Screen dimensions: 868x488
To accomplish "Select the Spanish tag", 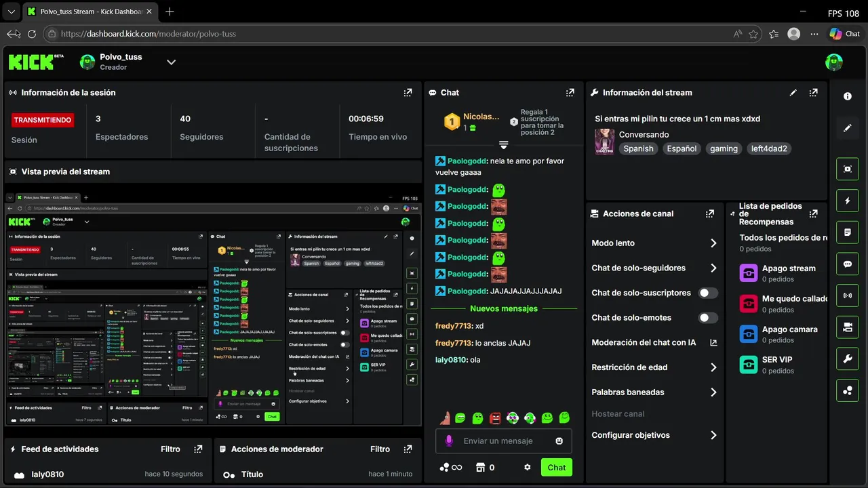I will click(639, 149).
